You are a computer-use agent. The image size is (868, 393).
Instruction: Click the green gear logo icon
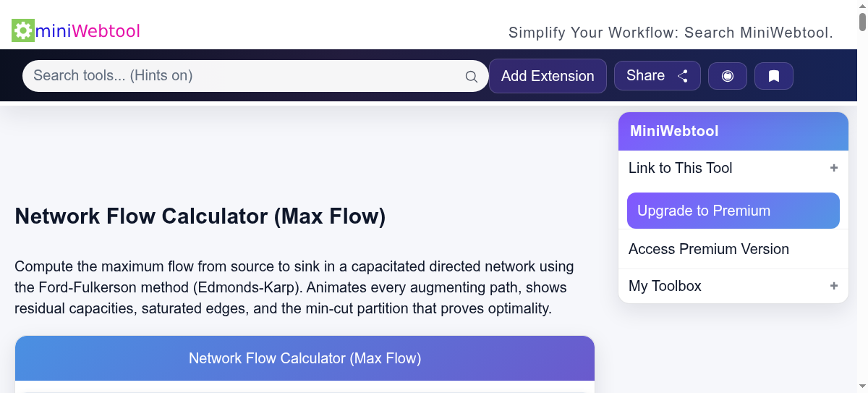pos(23,30)
